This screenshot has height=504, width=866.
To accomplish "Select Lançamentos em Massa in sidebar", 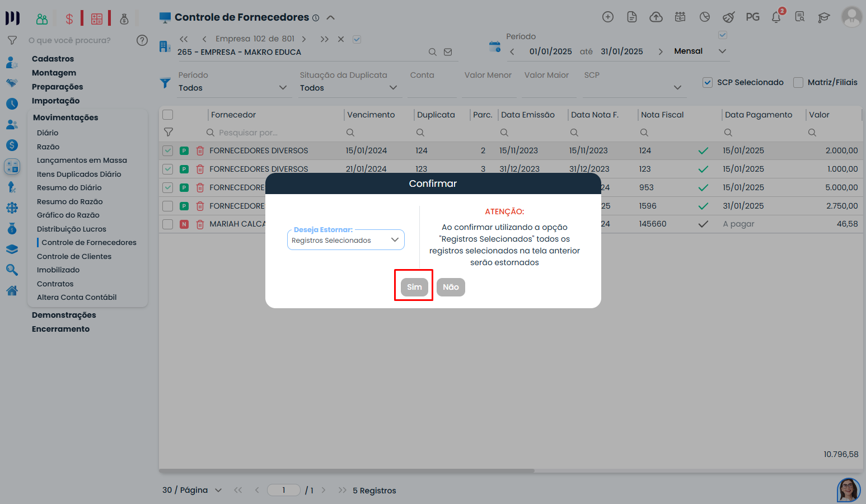I will point(82,161).
